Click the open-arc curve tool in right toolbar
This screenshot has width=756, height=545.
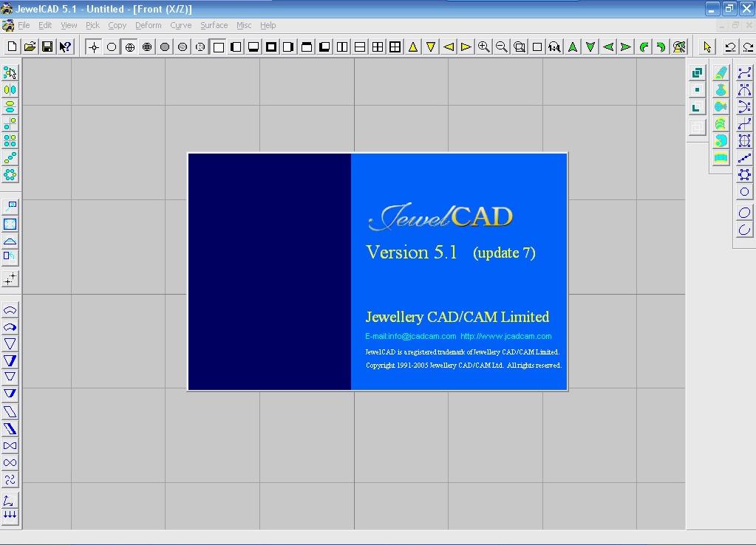tap(744, 230)
